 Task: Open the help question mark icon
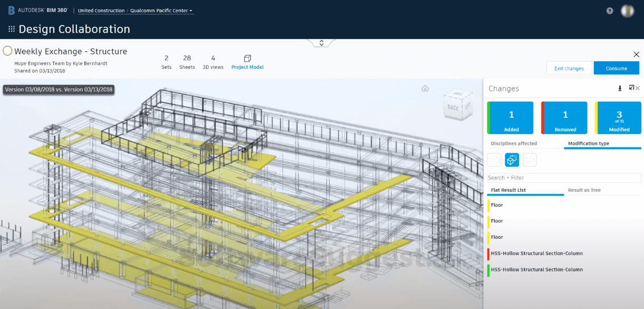(609, 11)
